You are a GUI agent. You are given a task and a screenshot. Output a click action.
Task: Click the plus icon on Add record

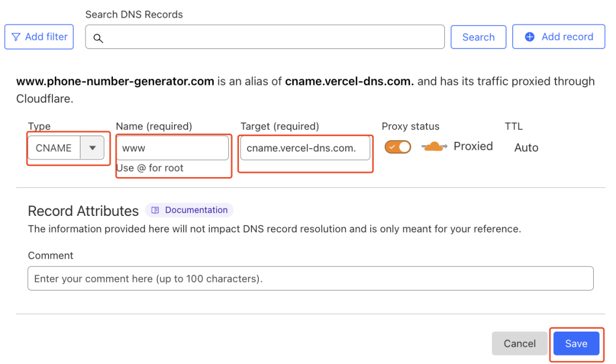point(529,37)
